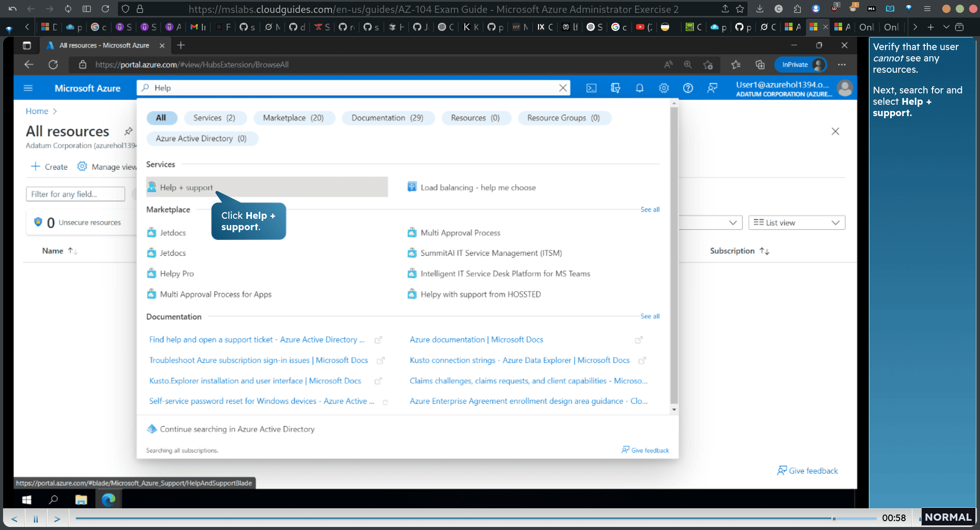Filter search results by Marketplace (20)
Viewport: 980px width, 530px height.
(293, 118)
